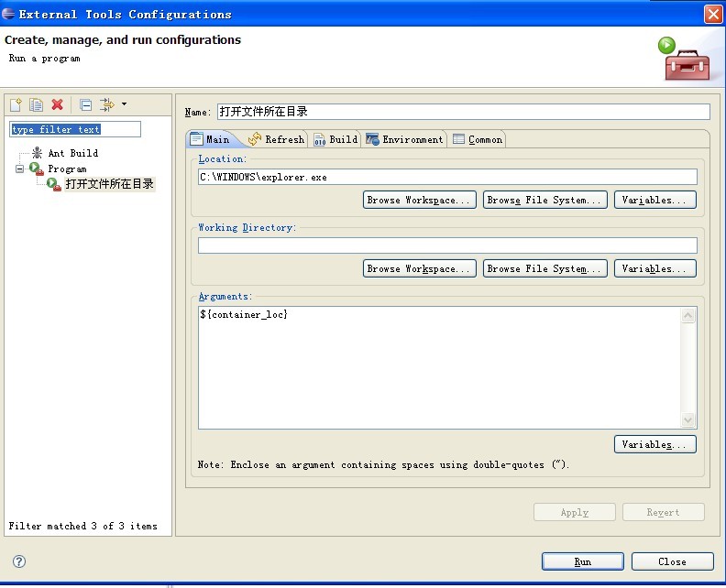
Task: Switch to the Build tab
Action: click(x=336, y=139)
